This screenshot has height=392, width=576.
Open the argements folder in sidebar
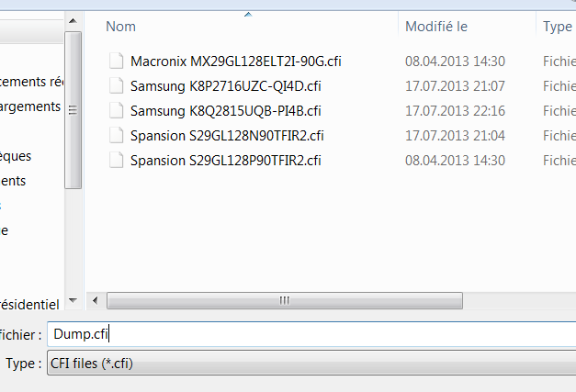pyautogui.click(x=30, y=106)
